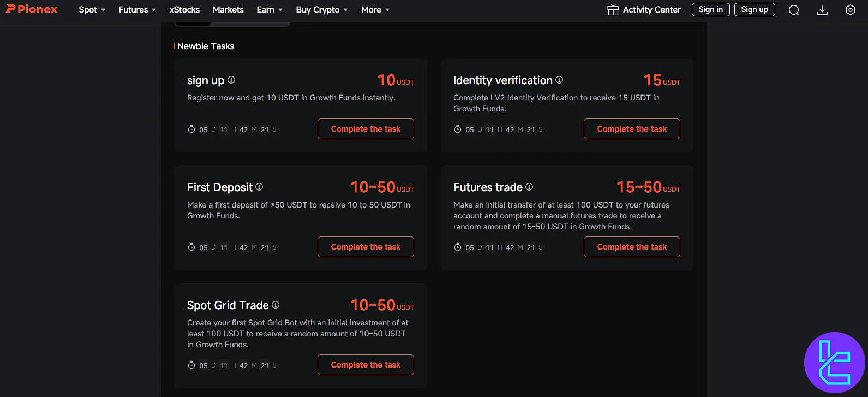Expand the Spot dropdown menu
Viewport: 868px width, 397px height.
click(92, 10)
